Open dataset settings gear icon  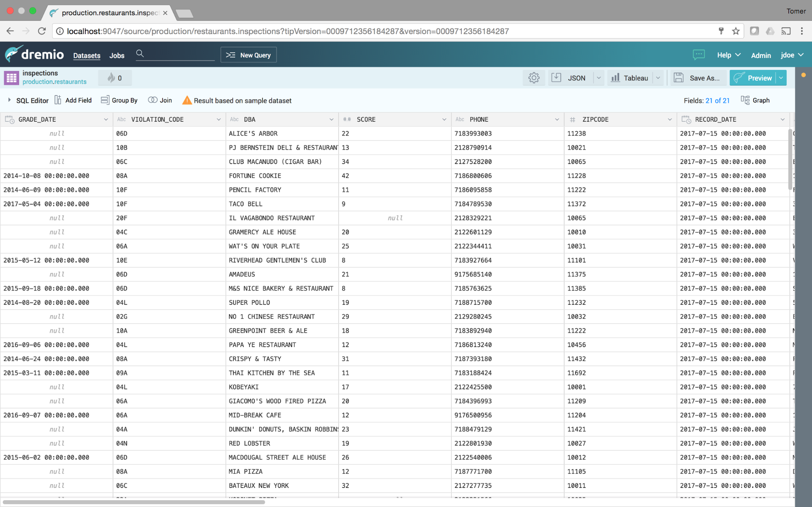[534, 78]
